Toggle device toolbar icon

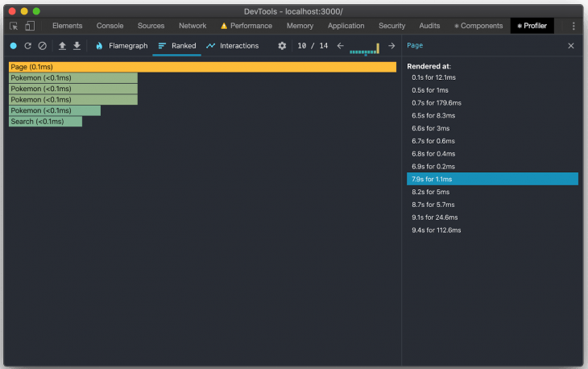(30, 26)
